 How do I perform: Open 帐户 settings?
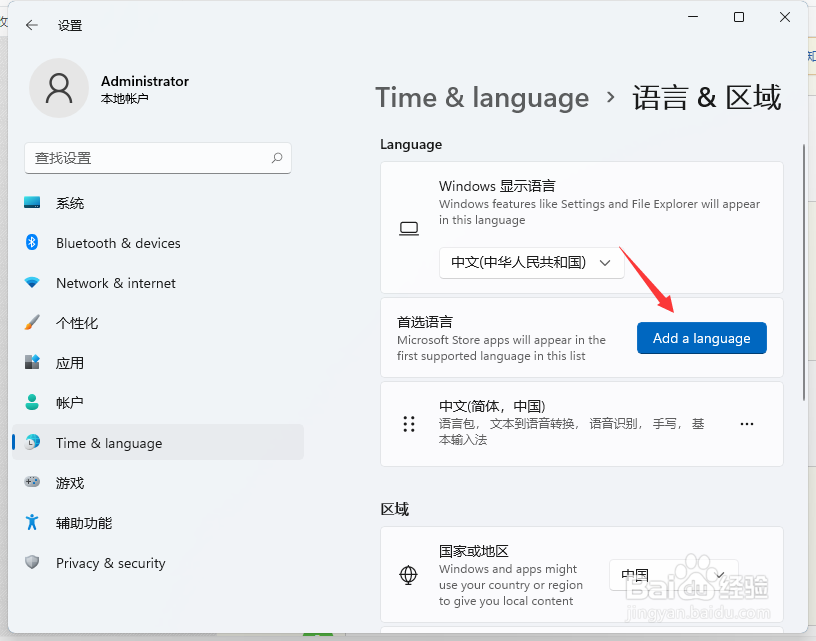pos(158,403)
